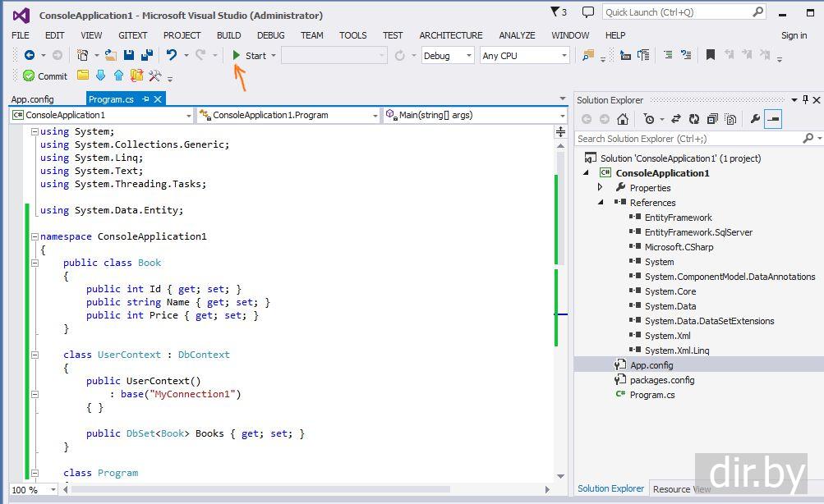The image size is (824, 504).
Task: Switch to the App.config editor tab
Action: pos(33,99)
